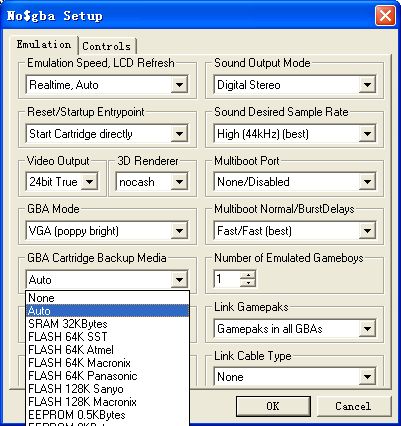The width and height of the screenshot is (401, 426).
Task: Close the No$gba Setup window
Action: pos(385,16)
